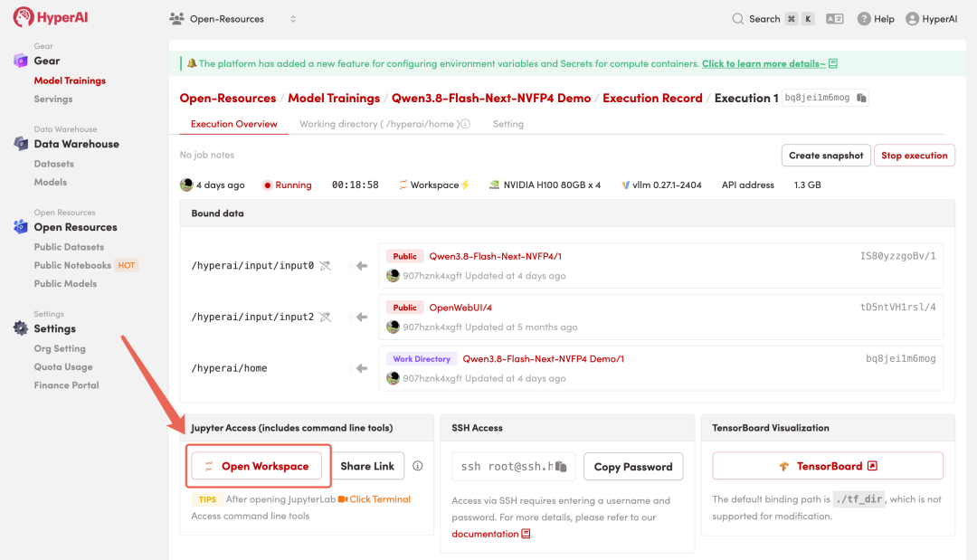Select the Execution Overview tab

pyautogui.click(x=233, y=124)
